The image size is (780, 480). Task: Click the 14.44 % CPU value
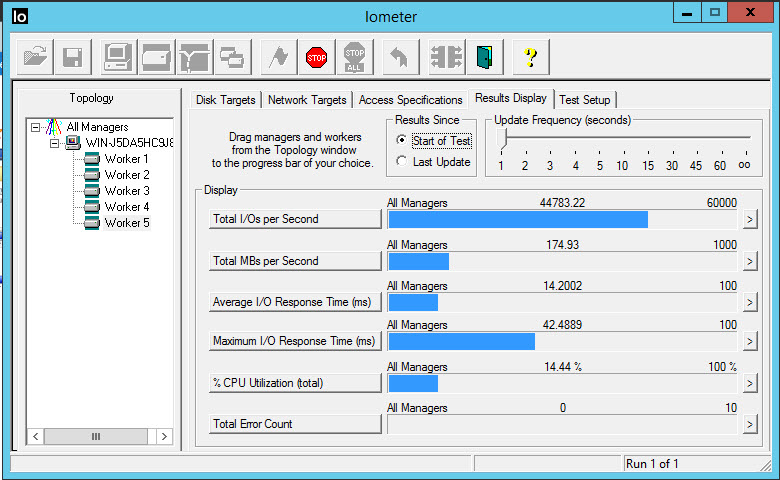563,367
